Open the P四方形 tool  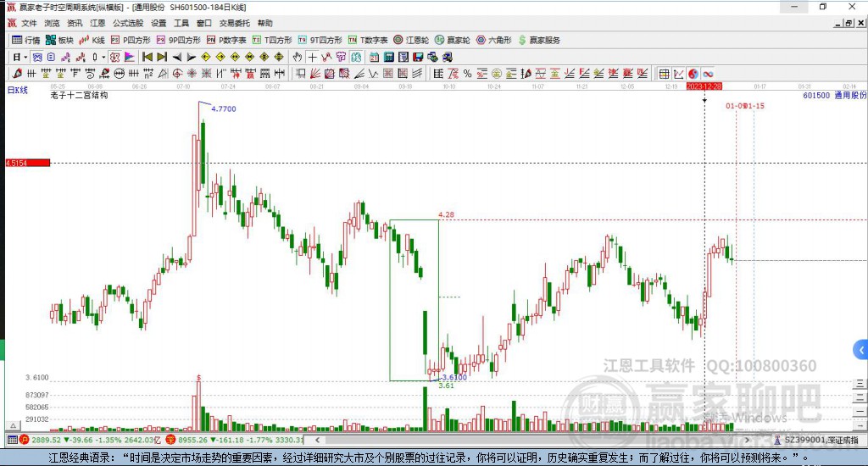coord(131,40)
